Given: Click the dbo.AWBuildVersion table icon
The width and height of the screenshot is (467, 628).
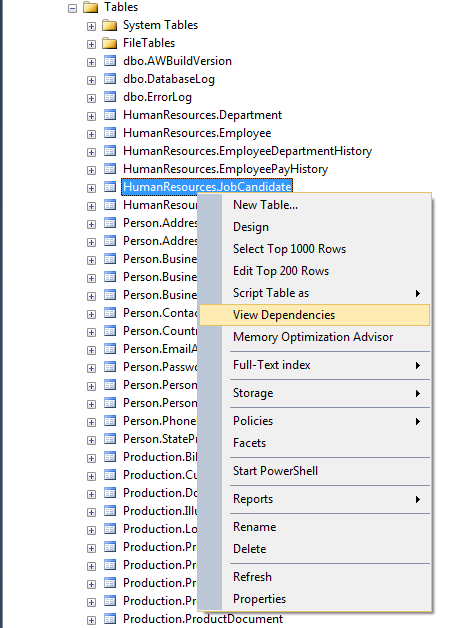Looking at the screenshot, I should pyautogui.click(x=110, y=61).
